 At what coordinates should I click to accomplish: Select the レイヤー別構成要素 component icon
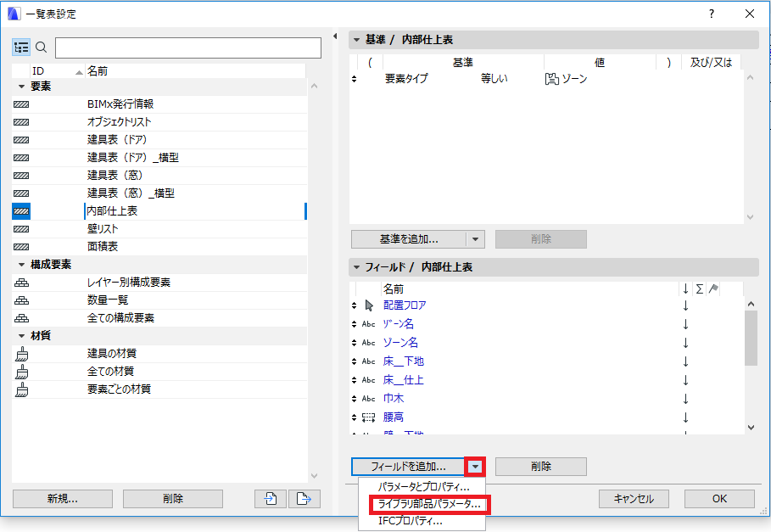pos(21,283)
